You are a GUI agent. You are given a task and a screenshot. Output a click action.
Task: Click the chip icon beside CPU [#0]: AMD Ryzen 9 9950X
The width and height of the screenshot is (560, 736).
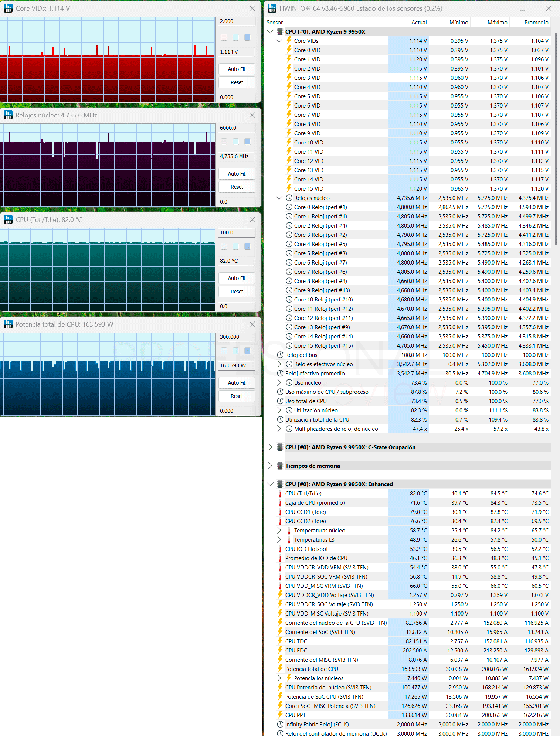[x=280, y=32]
